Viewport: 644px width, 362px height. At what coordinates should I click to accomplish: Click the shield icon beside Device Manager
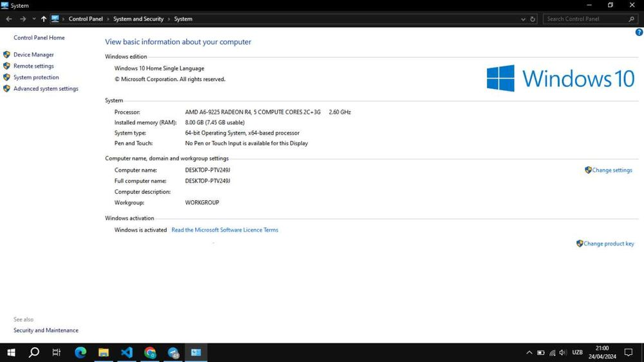tap(6, 55)
